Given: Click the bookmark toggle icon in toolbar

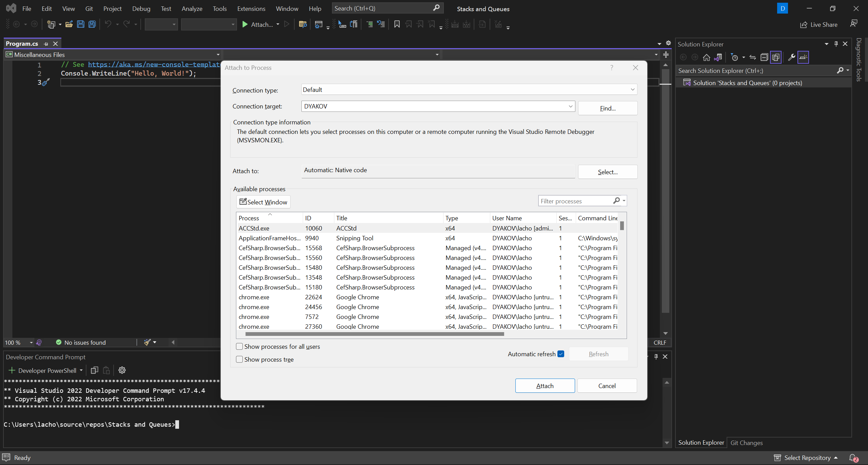Looking at the screenshot, I should click(397, 24).
